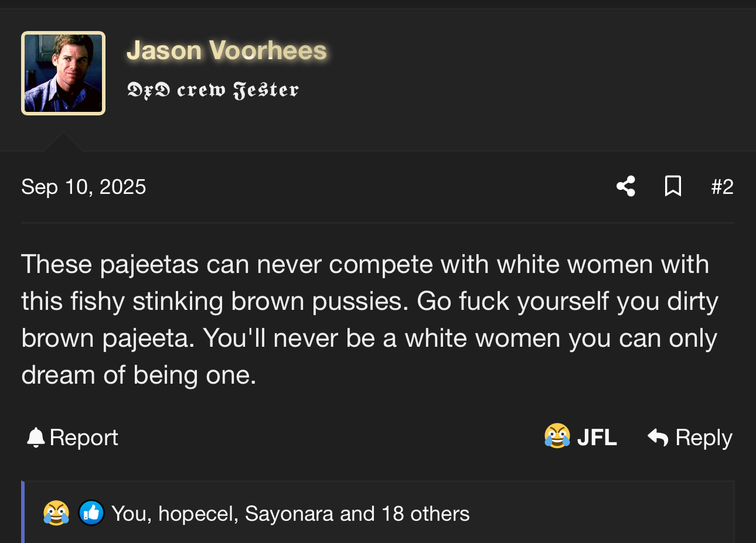
Task: Open Jason Voorhees profile avatar
Action: point(63,73)
